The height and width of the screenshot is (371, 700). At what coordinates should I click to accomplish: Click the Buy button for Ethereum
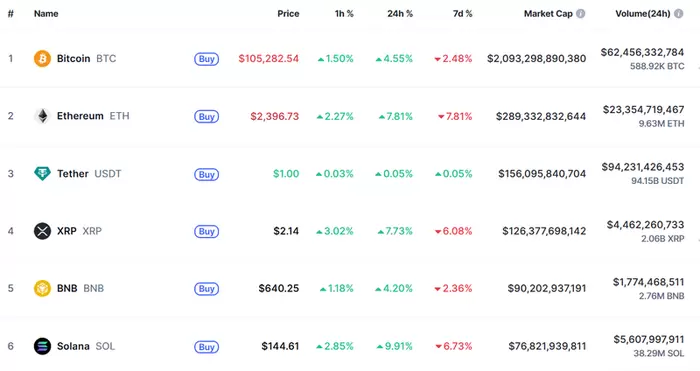206,117
